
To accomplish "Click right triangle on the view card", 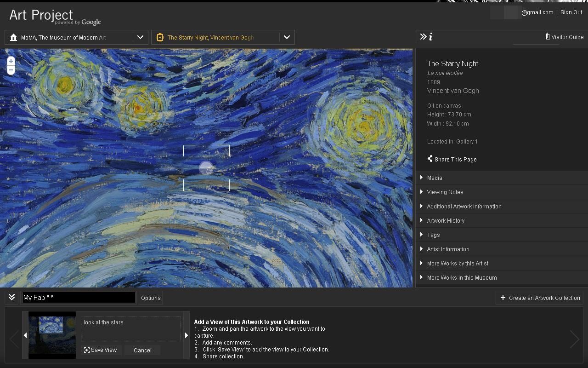I will point(187,335).
